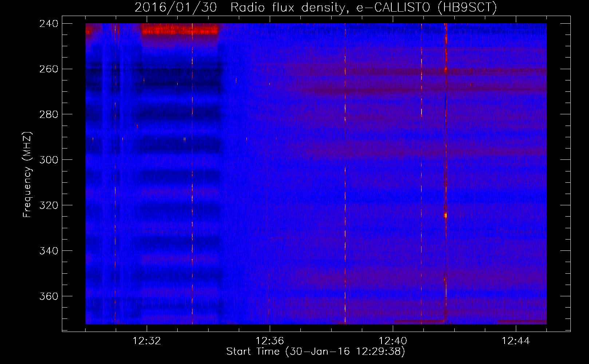Select the 320 frequency tick label
The width and height of the screenshot is (589, 364).
click(x=49, y=206)
